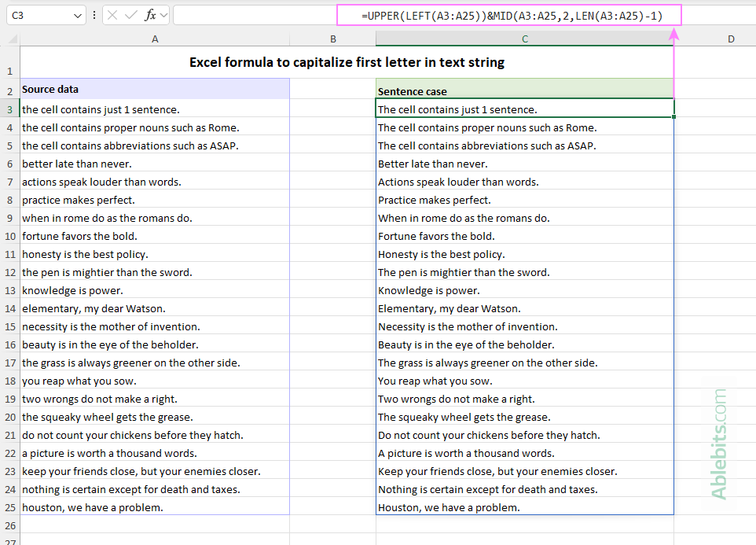Select row 20 header
Viewport: 756px width, 545px height.
click(x=9, y=417)
